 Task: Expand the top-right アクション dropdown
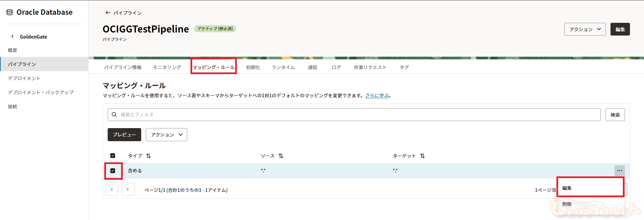pyautogui.click(x=585, y=29)
